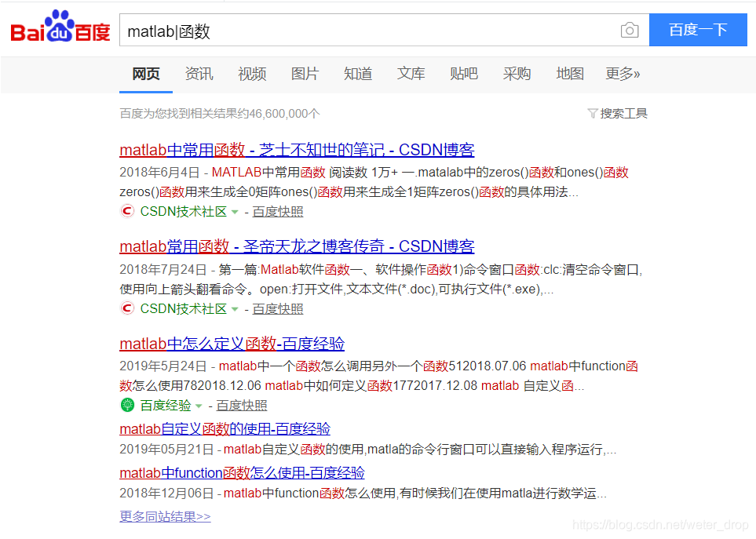Expand dropdown arrow after 百度经验 source

199,406
